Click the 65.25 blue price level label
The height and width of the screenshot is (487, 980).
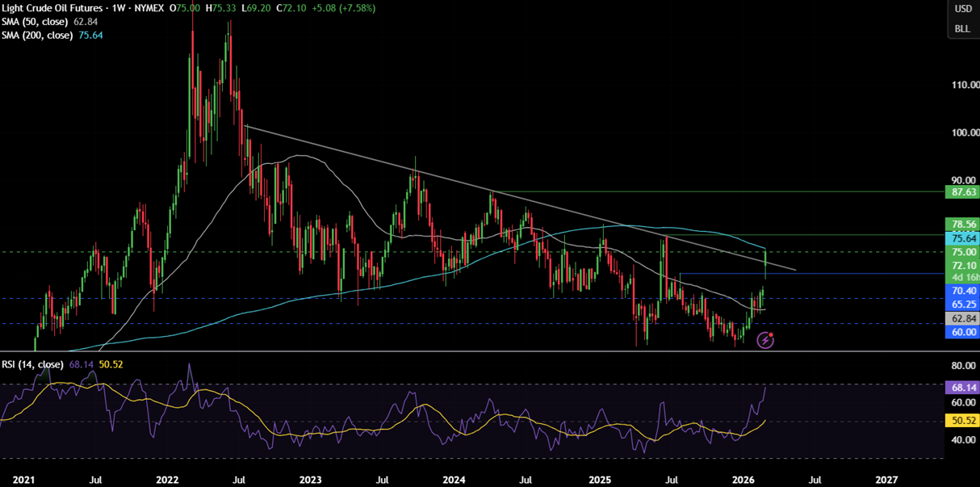[964, 304]
